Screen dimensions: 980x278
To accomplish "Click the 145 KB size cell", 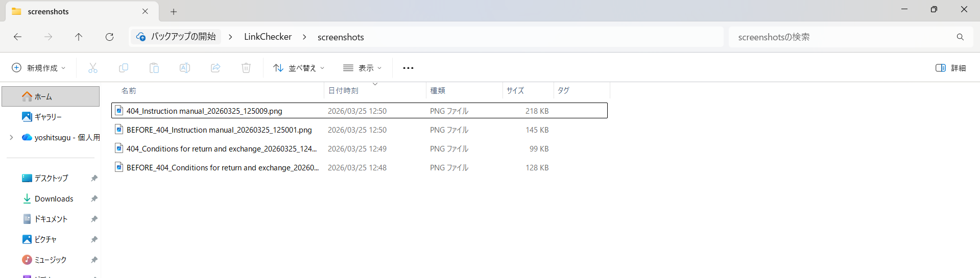I will tap(537, 130).
